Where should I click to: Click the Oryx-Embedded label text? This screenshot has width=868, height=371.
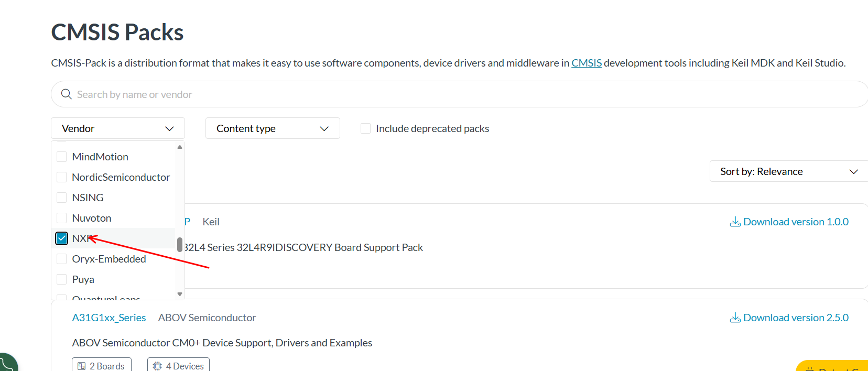click(109, 259)
